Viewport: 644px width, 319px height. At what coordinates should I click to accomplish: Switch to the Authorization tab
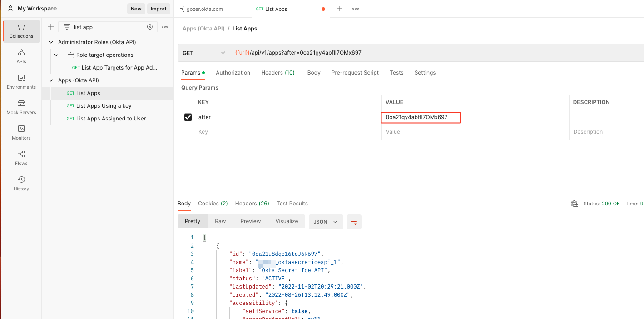point(233,73)
